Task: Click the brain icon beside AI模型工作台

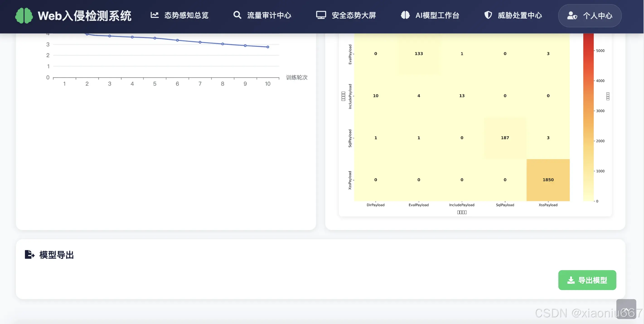Action: pyautogui.click(x=405, y=15)
